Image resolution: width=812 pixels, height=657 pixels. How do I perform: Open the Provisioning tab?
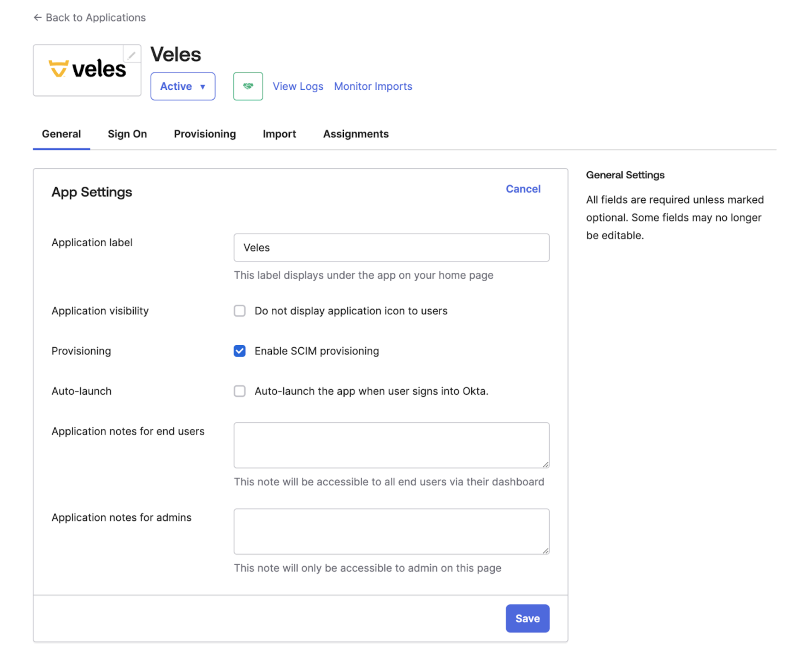(x=205, y=134)
